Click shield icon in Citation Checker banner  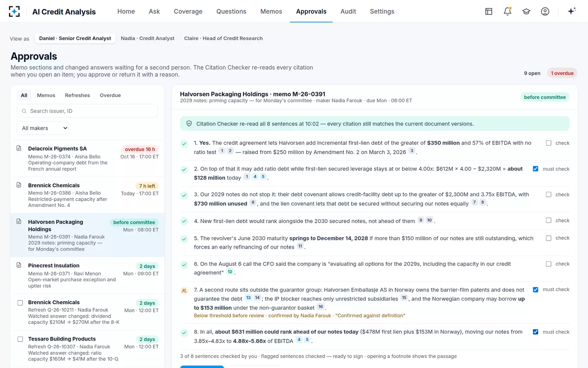pyautogui.click(x=189, y=123)
